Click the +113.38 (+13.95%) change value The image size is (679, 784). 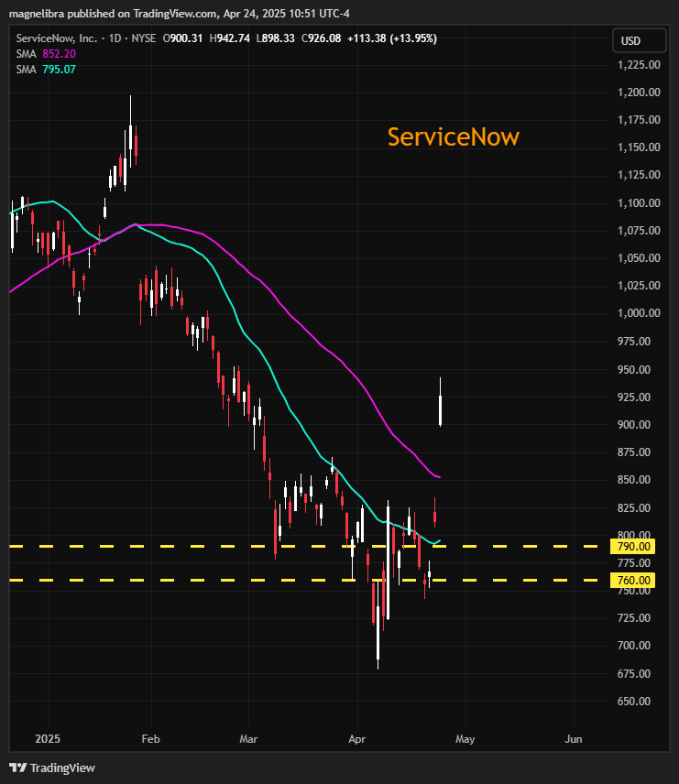click(x=392, y=38)
